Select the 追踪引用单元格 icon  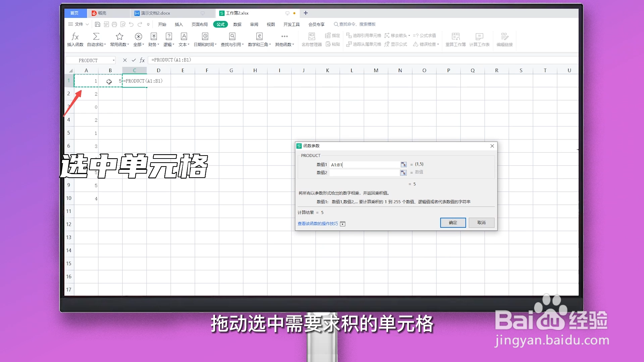coord(363,35)
